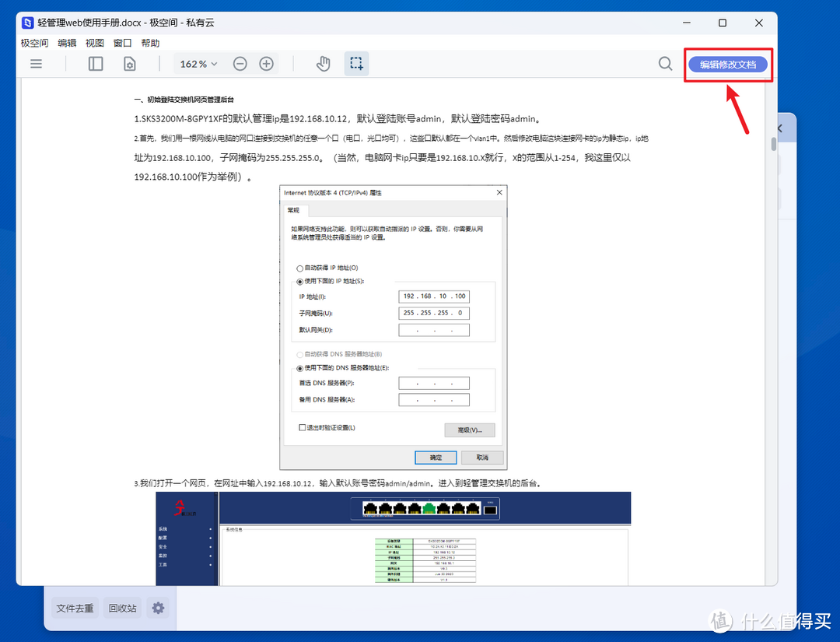This screenshot has width=840, height=642.
Task: Click 文件去重 in the background window
Action: pos(75,609)
